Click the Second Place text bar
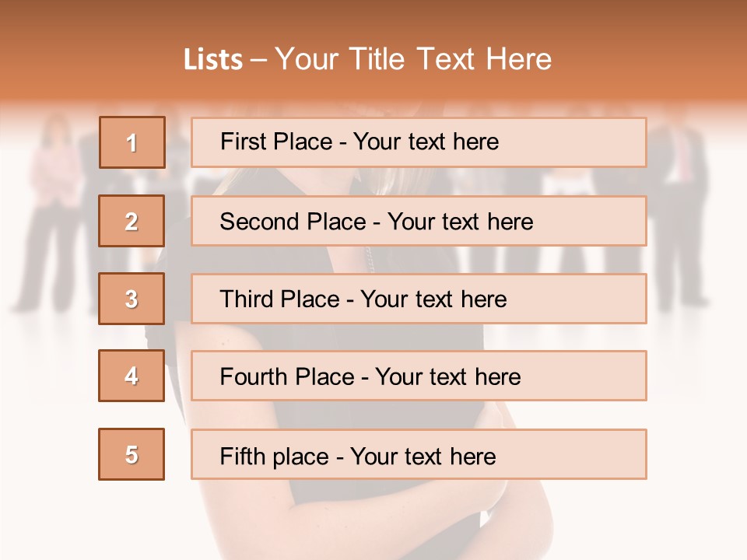Viewport: 747px width, 560px height. pyautogui.click(x=419, y=221)
